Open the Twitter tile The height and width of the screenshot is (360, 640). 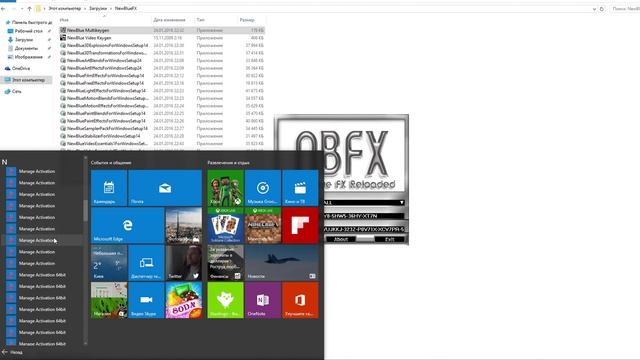(184, 263)
